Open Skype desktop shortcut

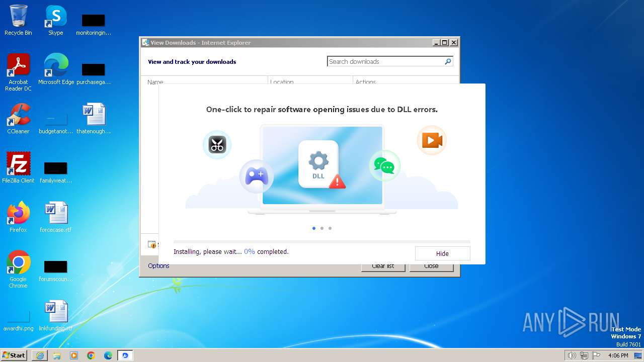[x=55, y=20]
